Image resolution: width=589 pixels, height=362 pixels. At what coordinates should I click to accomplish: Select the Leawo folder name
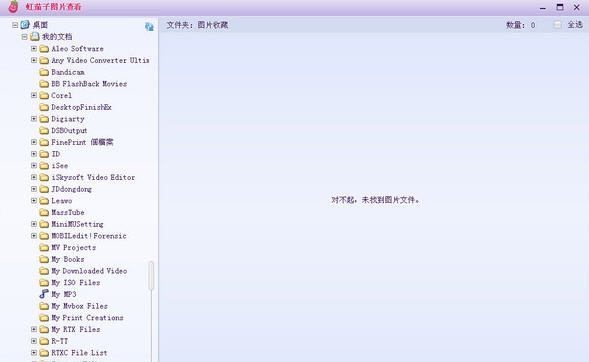[x=62, y=201]
